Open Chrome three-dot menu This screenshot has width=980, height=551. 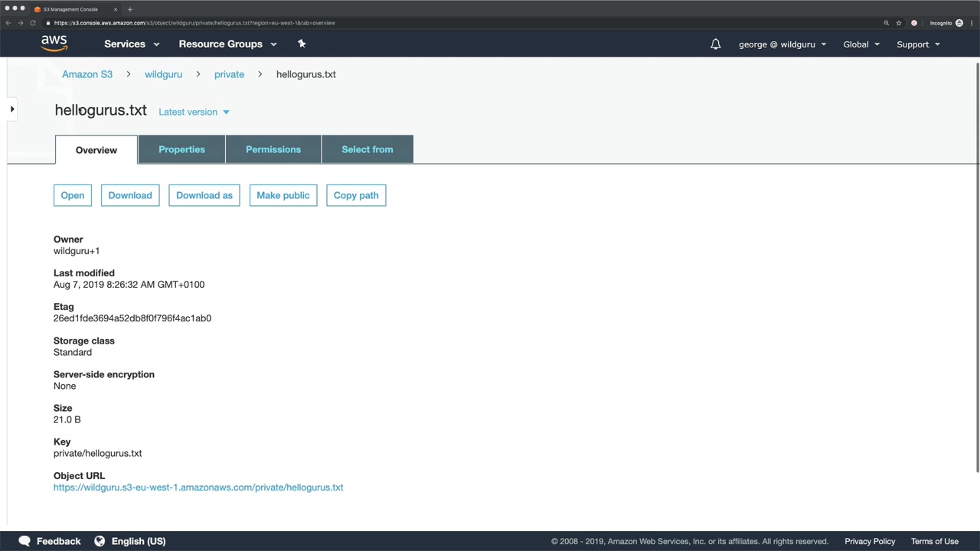pyautogui.click(x=972, y=23)
